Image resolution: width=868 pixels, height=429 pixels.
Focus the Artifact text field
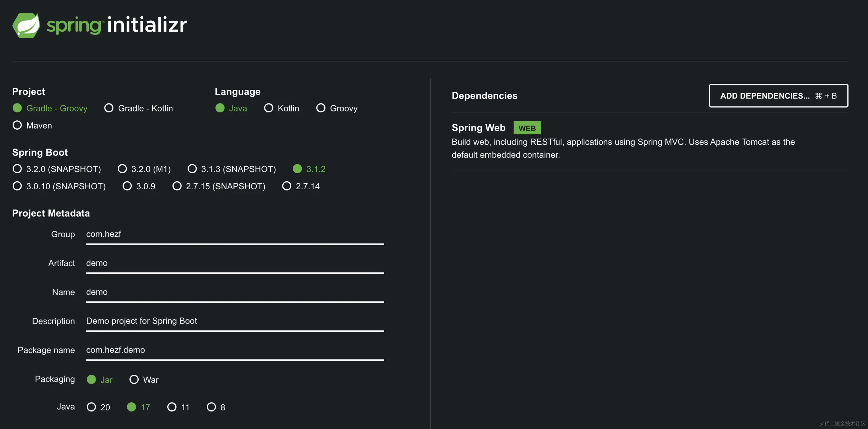coord(235,263)
